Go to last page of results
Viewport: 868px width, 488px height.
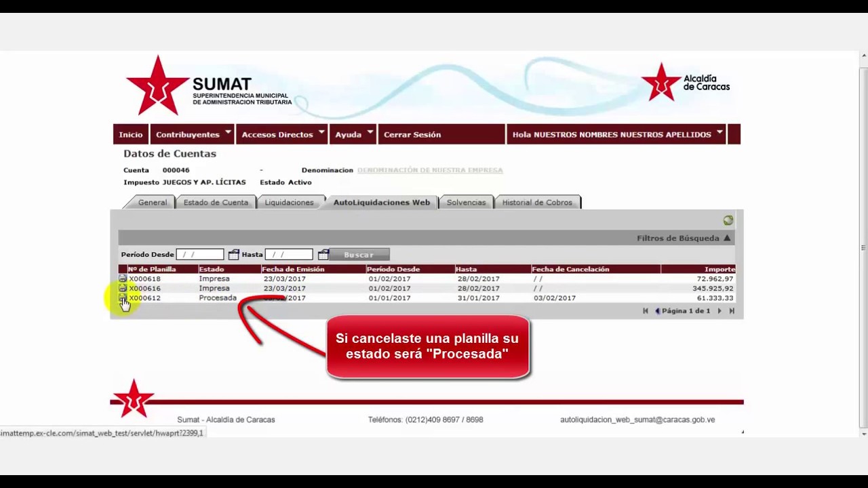(732, 311)
